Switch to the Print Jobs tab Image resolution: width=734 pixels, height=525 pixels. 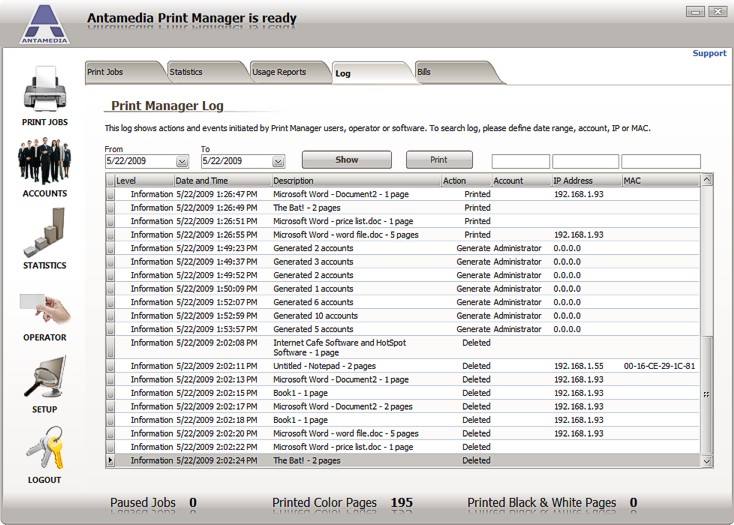click(123, 72)
